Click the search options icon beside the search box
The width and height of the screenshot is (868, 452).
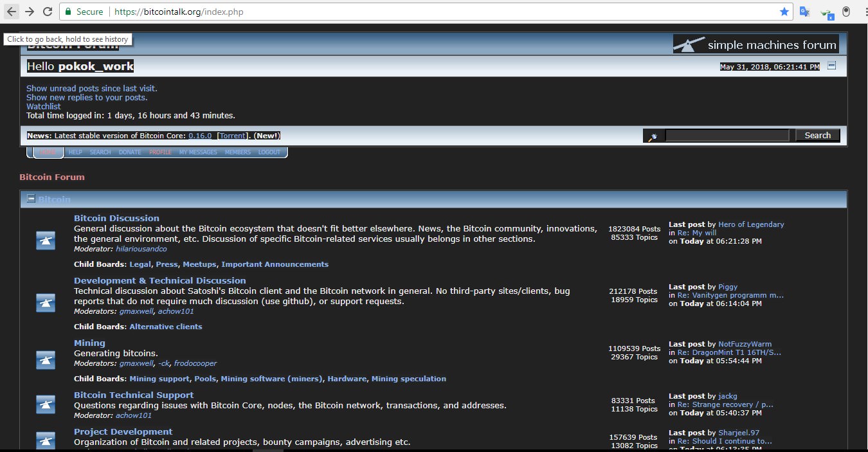(653, 136)
